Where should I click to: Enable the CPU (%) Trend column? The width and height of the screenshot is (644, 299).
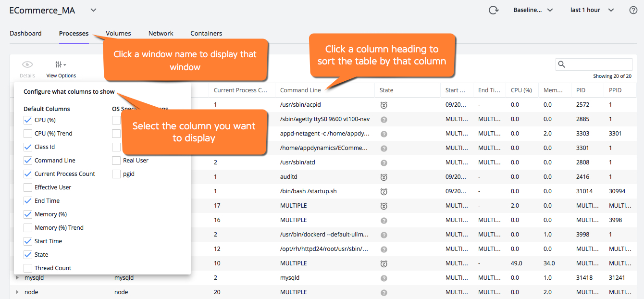point(28,134)
